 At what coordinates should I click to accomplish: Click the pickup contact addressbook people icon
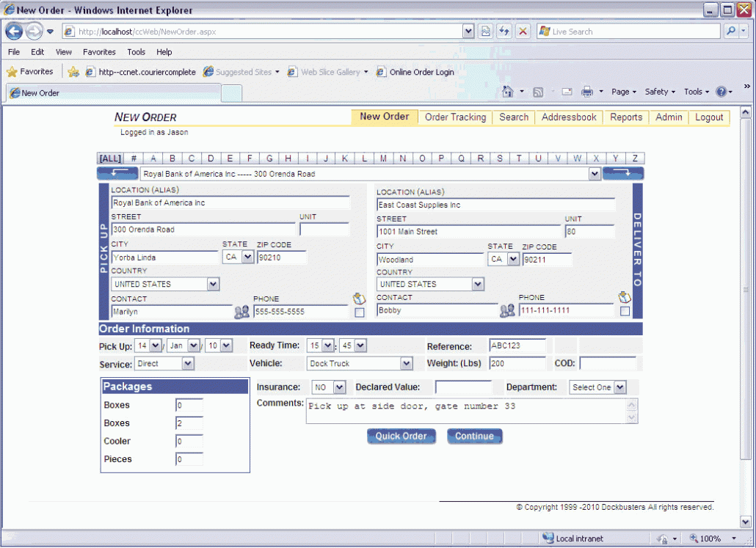tap(242, 313)
